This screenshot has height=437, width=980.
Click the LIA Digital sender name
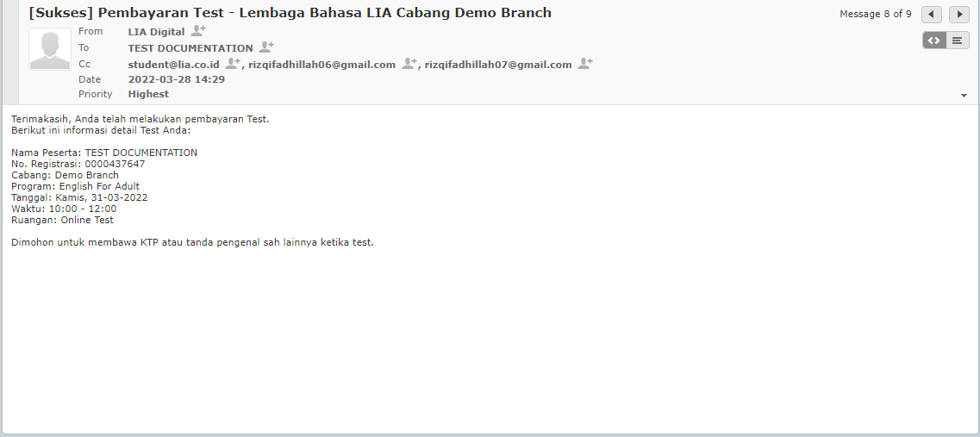[x=156, y=32]
